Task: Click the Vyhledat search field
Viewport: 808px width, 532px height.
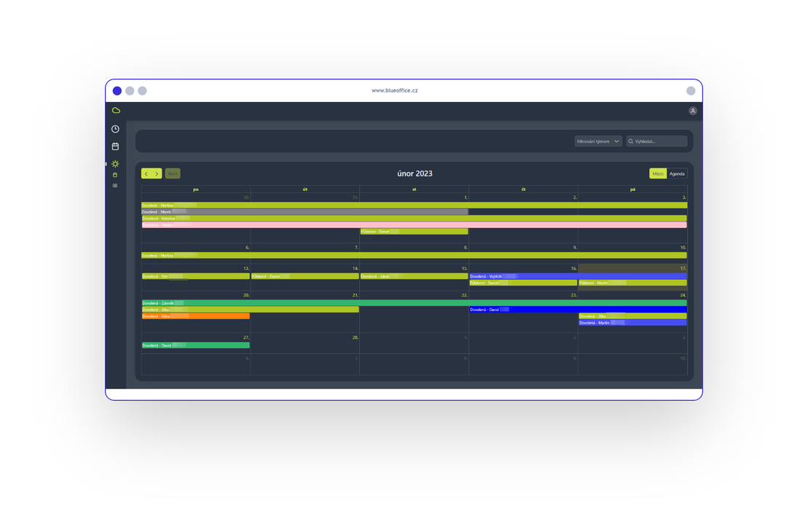Action: point(659,141)
